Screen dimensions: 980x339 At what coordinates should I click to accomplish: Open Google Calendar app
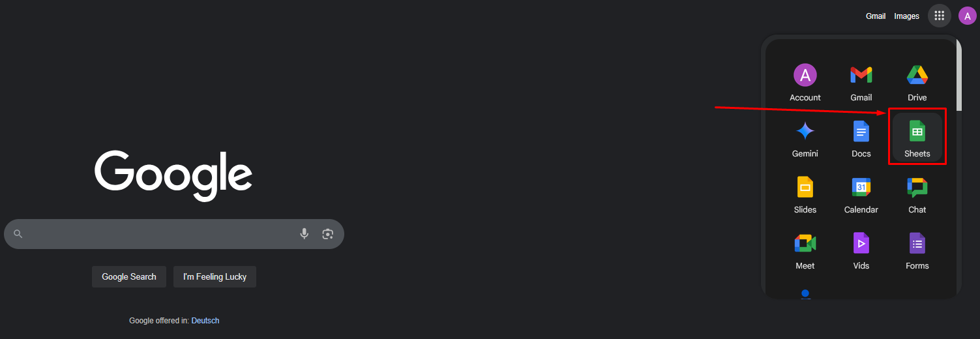[x=861, y=194]
